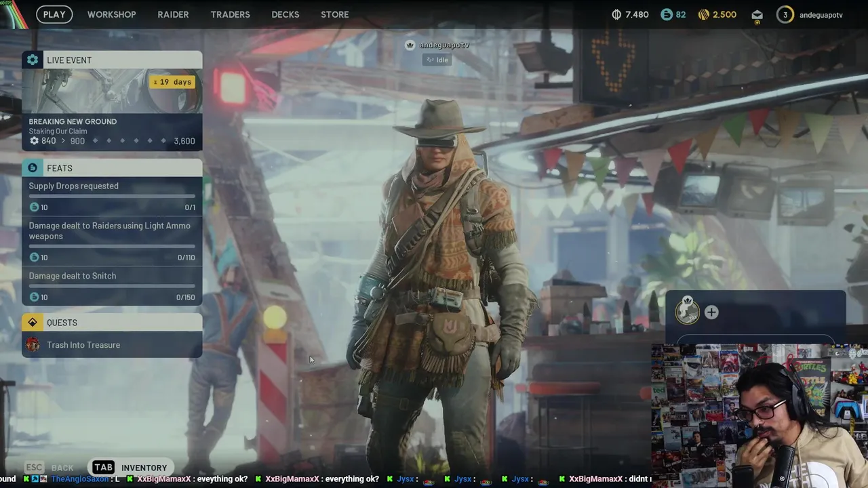Open INVENTORY with the TAB button
This screenshot has height=488, width=868.
tap(130, 468)
